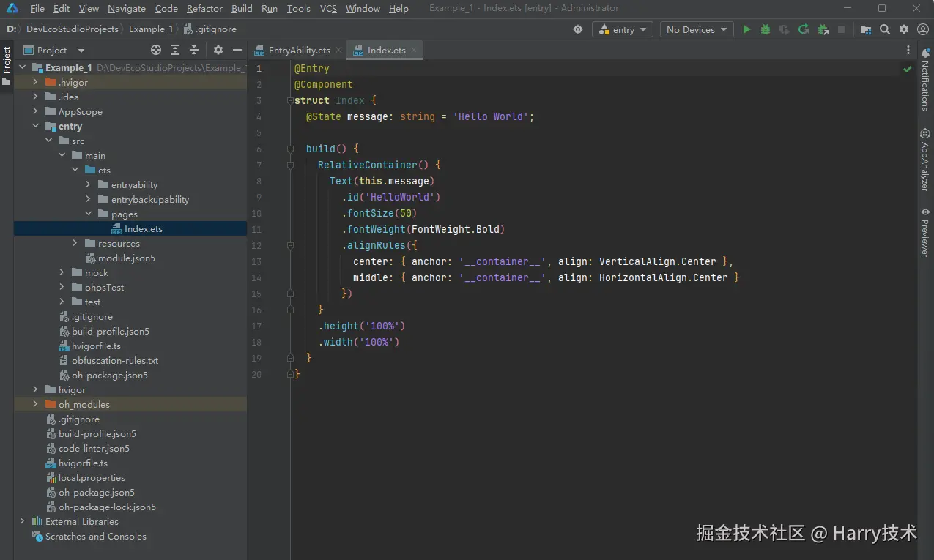
Task: Open Project panel gear options
Action: (x=218, y=50)
